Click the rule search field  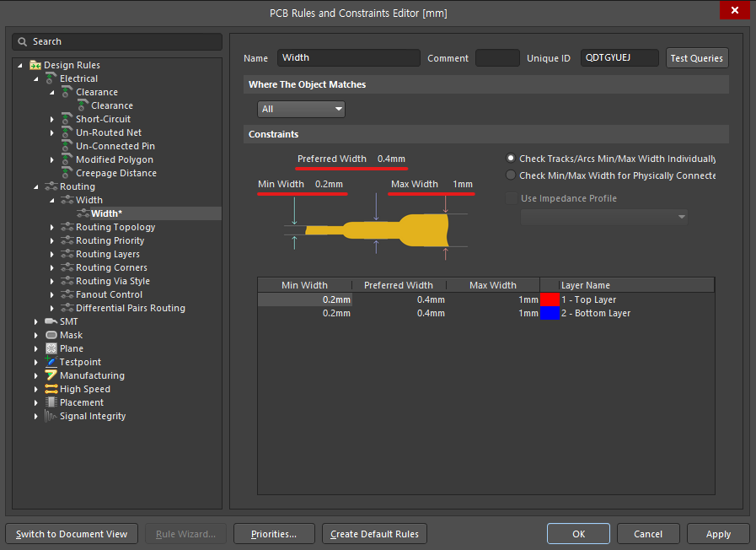point(117,41)
